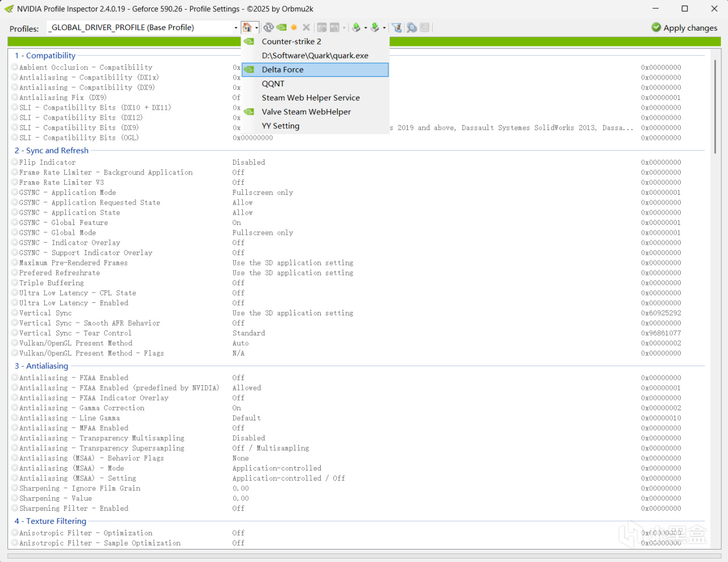Click value Standard for Vertical Sync - Tear Control

pyautogui.click(x=249, y=334)
